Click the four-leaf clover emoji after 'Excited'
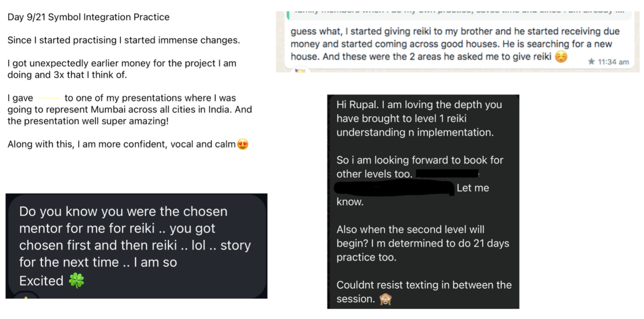Image resolution: width=644 pixels, height=319 pixels. [76, 281]
